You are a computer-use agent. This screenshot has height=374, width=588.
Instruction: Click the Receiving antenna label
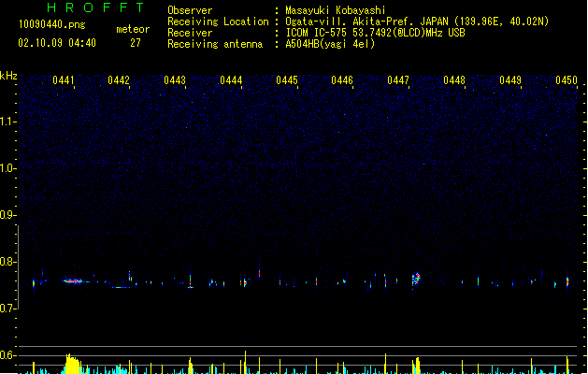(215, 44)
